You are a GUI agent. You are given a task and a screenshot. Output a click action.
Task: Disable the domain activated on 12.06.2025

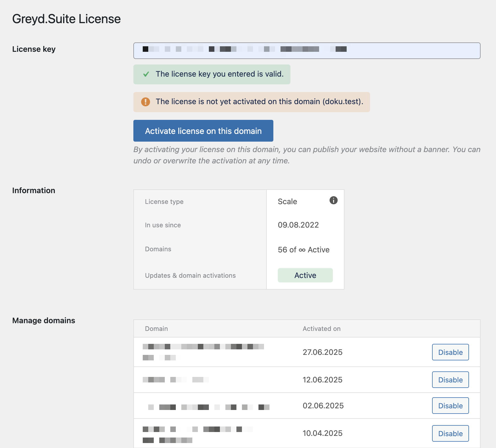coord(450,380)
